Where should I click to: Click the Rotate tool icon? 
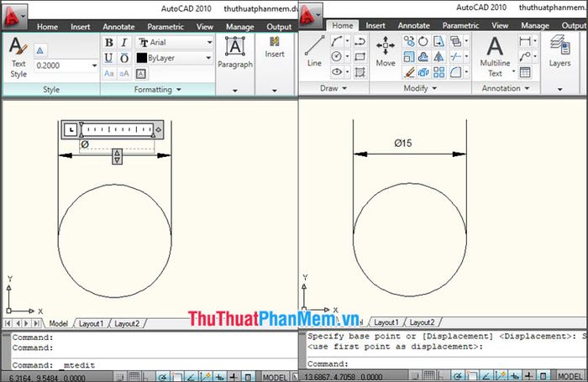423,42
